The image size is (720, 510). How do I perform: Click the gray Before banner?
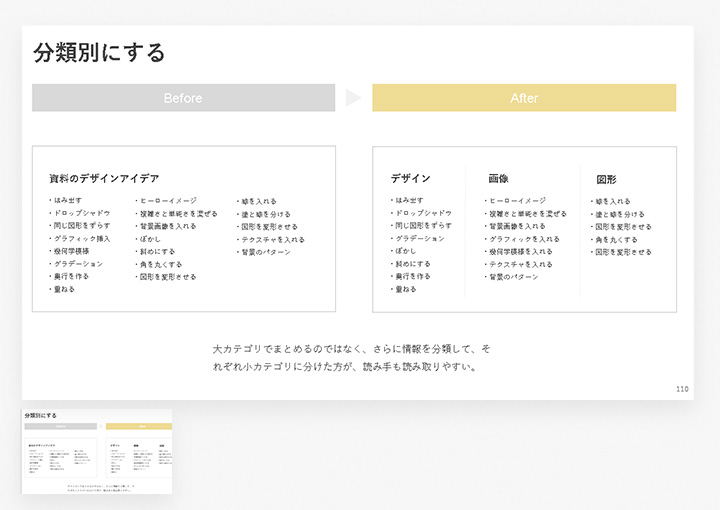183,98
